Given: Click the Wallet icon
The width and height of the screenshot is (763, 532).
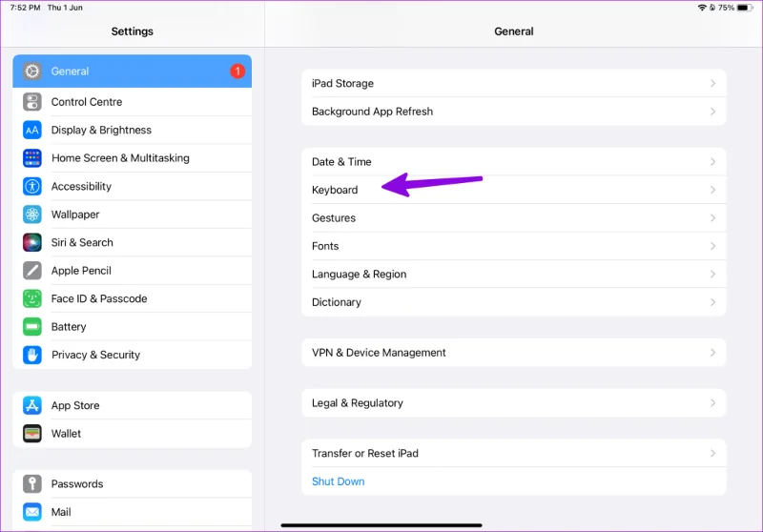Looking at the screenshot, I should pyautogui.click(x=32, y=434).
